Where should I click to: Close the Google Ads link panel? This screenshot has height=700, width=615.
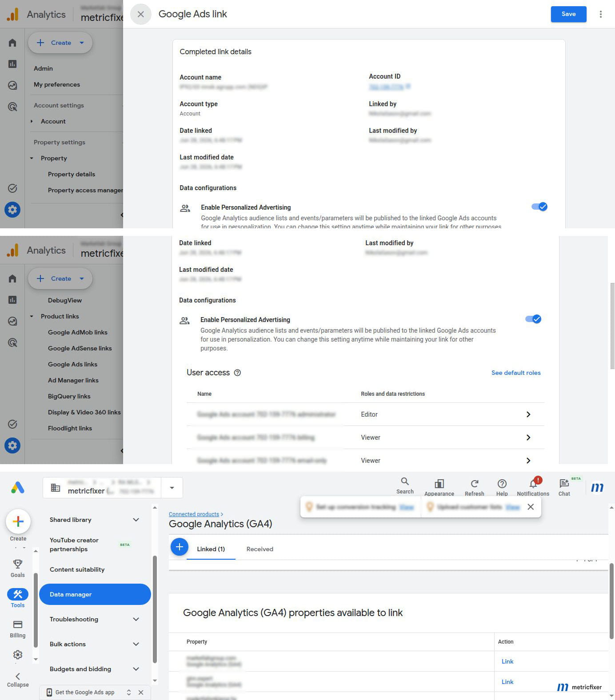[140, 14]
